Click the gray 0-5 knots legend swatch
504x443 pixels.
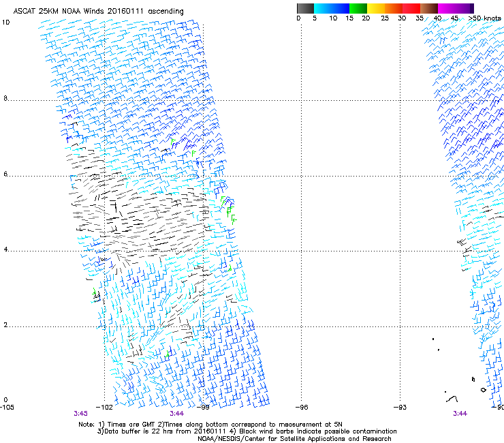click(x=305, y=8)
